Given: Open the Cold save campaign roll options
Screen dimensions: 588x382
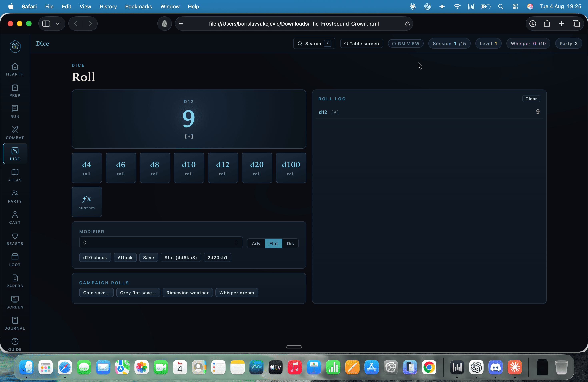Looking at the screenshot, I should pos(96,293).
